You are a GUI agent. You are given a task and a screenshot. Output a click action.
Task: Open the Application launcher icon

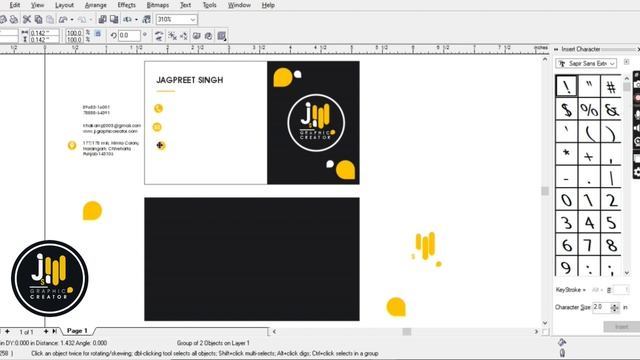[x=128, y=19]
